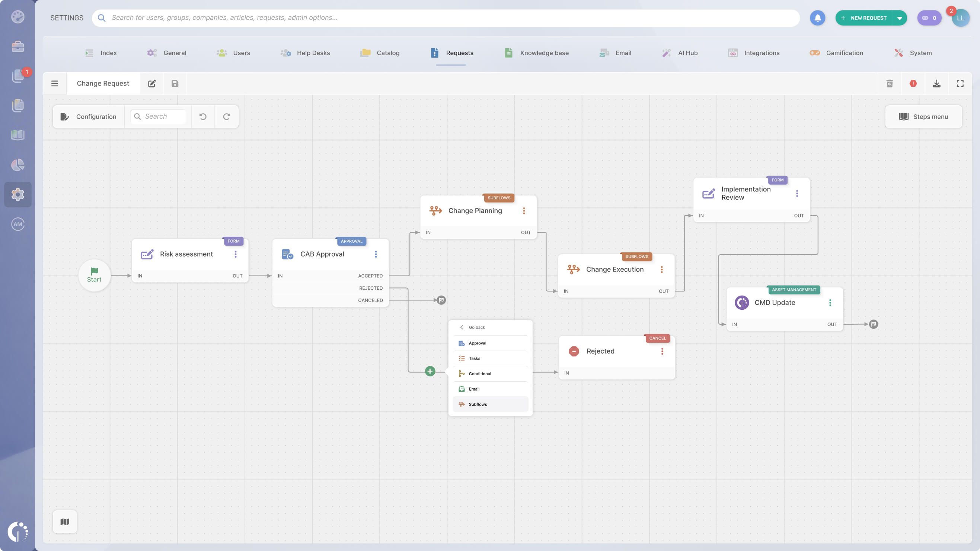The image size is (980, 551).
Task: Enter fullscreen mode
Action: [960, 83]
